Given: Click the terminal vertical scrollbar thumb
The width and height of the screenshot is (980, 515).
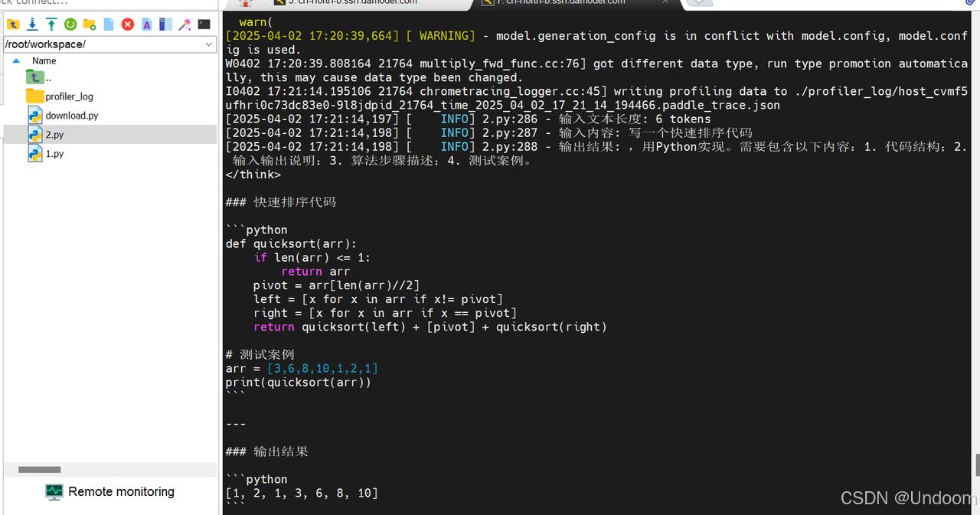Looking at the screenshot, I should pos(977,465).
